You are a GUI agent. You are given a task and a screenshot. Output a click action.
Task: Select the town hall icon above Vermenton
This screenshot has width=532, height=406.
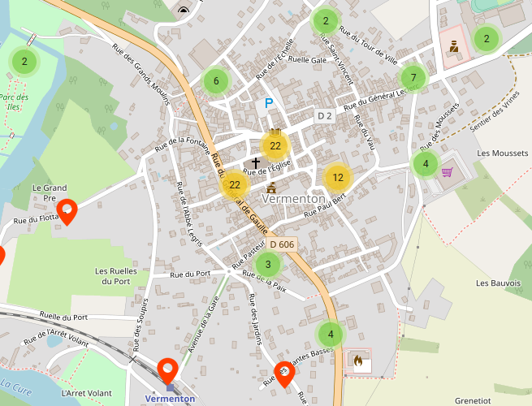tap(271, 188)
